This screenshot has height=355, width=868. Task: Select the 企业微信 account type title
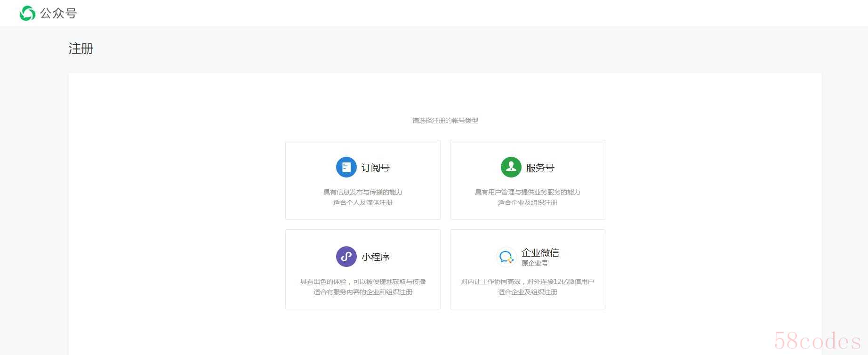(540, 253)
